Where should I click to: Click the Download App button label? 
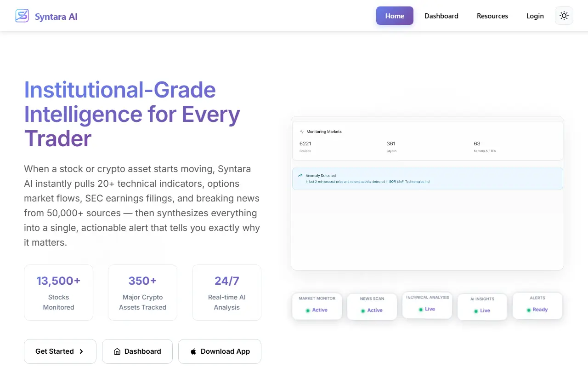coord(225,351)
